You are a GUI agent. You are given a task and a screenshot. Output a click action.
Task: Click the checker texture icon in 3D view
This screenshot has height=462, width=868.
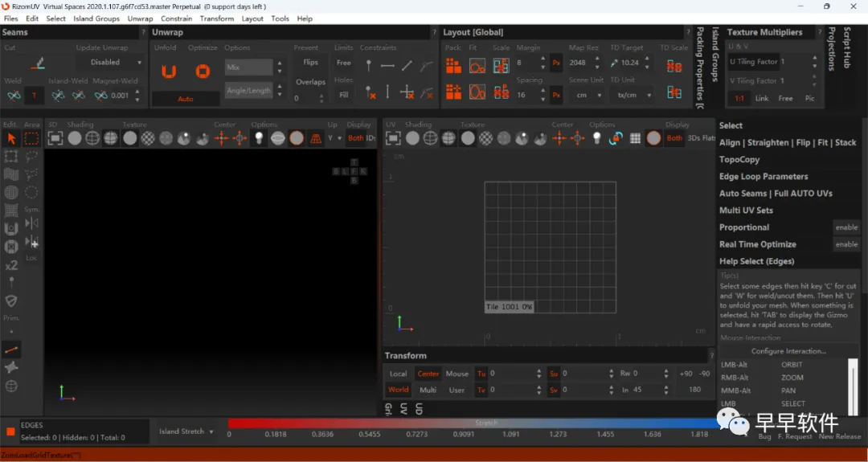(x=148, y=138)
